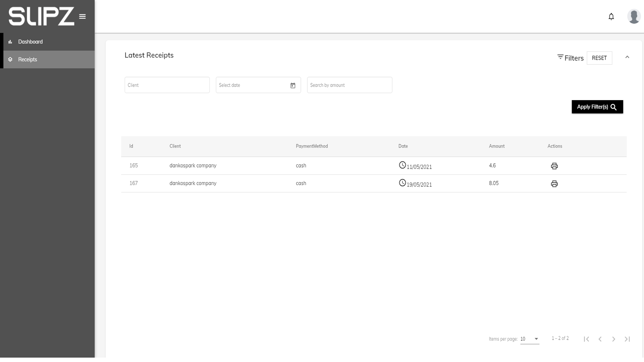This screenshot has height=362, width=644.
Task: Click the PaymentMethod column header
Action: [312, 146]
